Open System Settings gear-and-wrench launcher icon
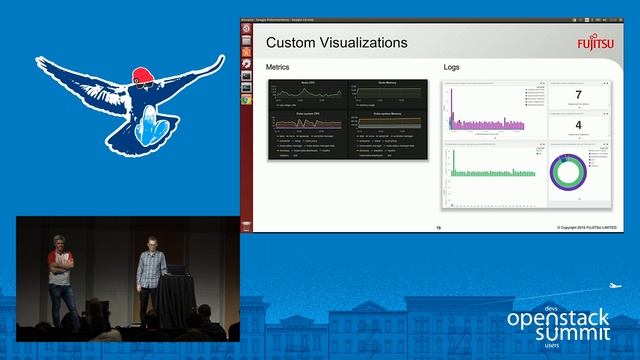Image resolution: width=640 pixels, height=360 pixels. point(246,64)
